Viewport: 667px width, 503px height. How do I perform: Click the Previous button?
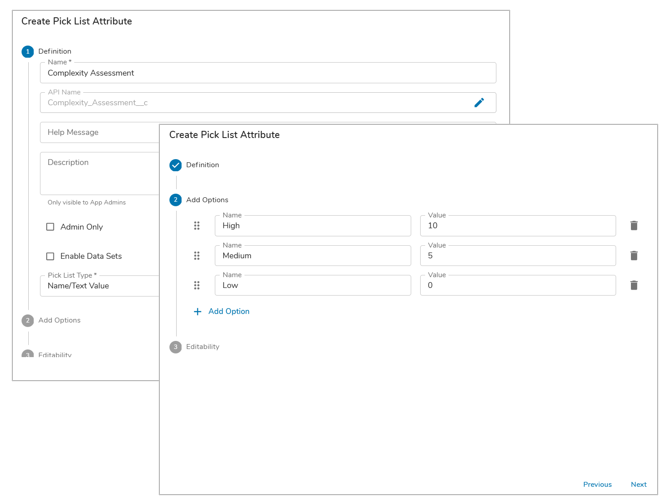[x=597, y=485]
